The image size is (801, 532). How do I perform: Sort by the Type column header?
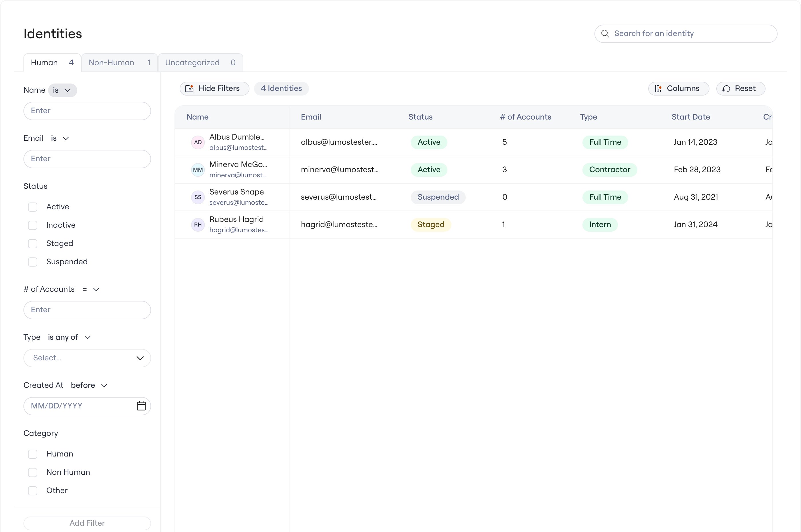point(589,117)
